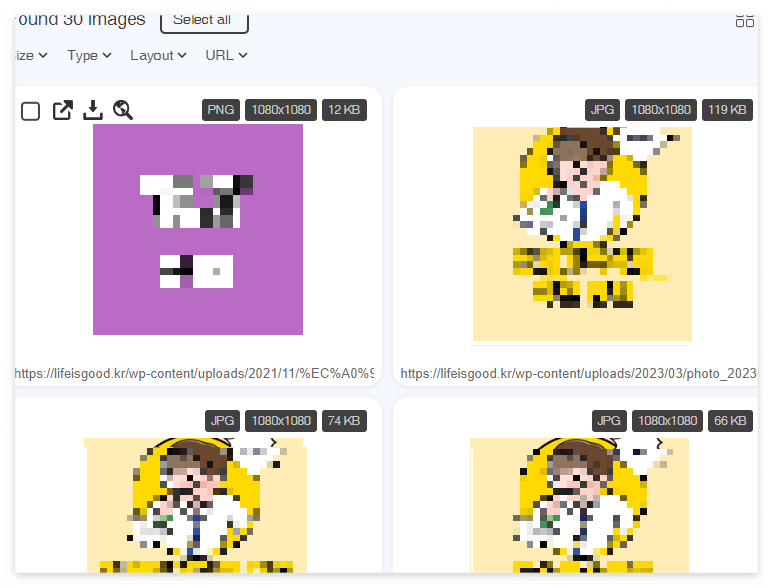The height and width of the screenshot is (588, 773).
Task: Click the JPG badge on 66 KB card
Action: coord(609,420)
